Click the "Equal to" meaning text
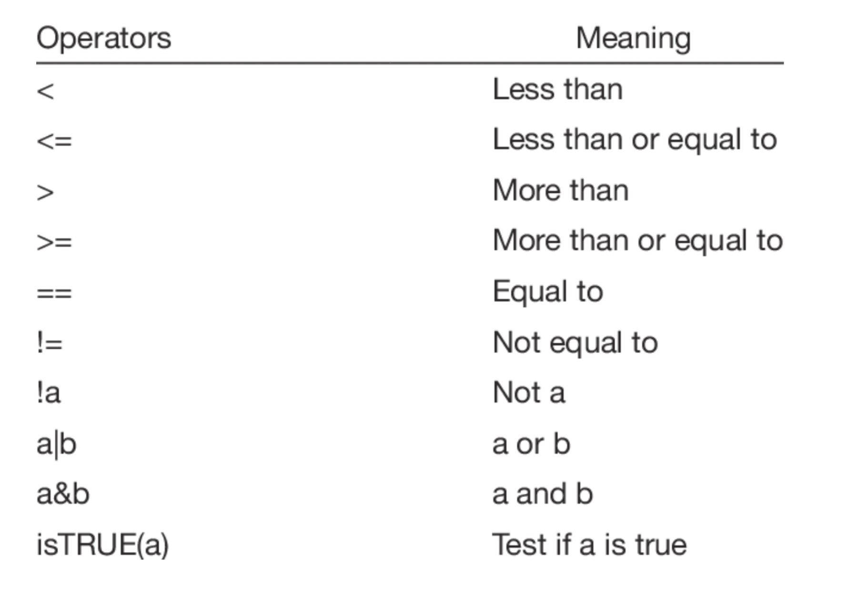The width and height of the screenshot is (868, 602). (548, 291)
